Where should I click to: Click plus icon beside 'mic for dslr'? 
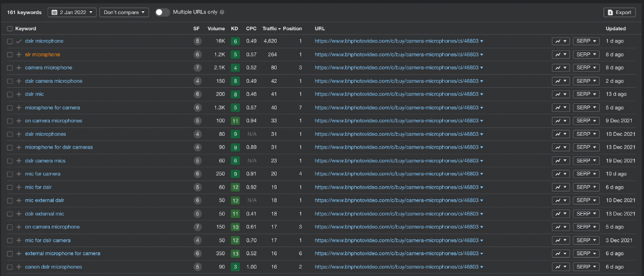click(18, 187)
